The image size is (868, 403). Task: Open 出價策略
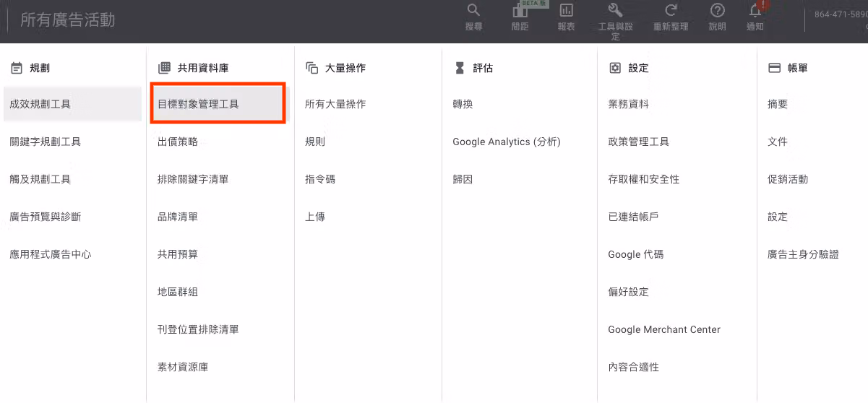click(x=178, y=142)
